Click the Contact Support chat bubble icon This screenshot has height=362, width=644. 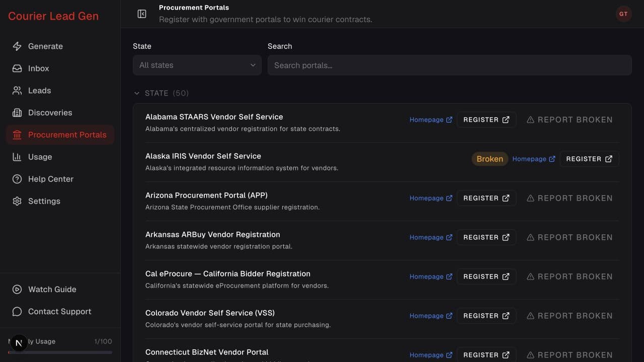click(x=17, y=312)
